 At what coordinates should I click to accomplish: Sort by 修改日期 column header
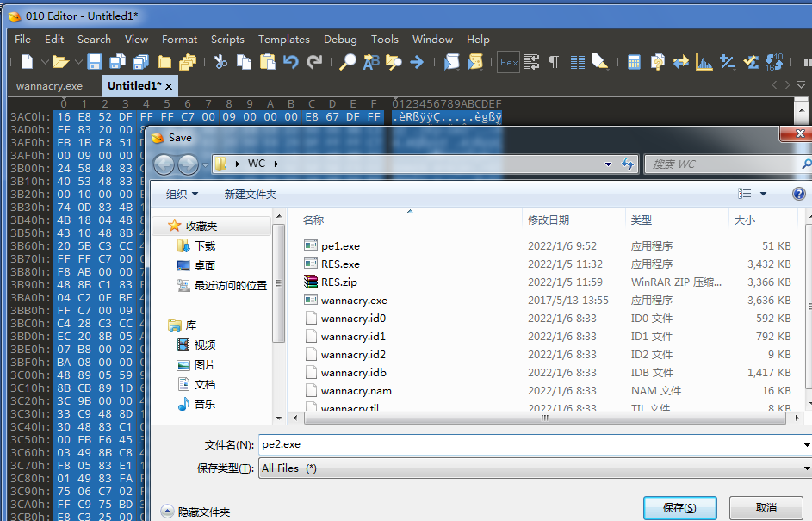pyautogui.click(x=549, y=220)
